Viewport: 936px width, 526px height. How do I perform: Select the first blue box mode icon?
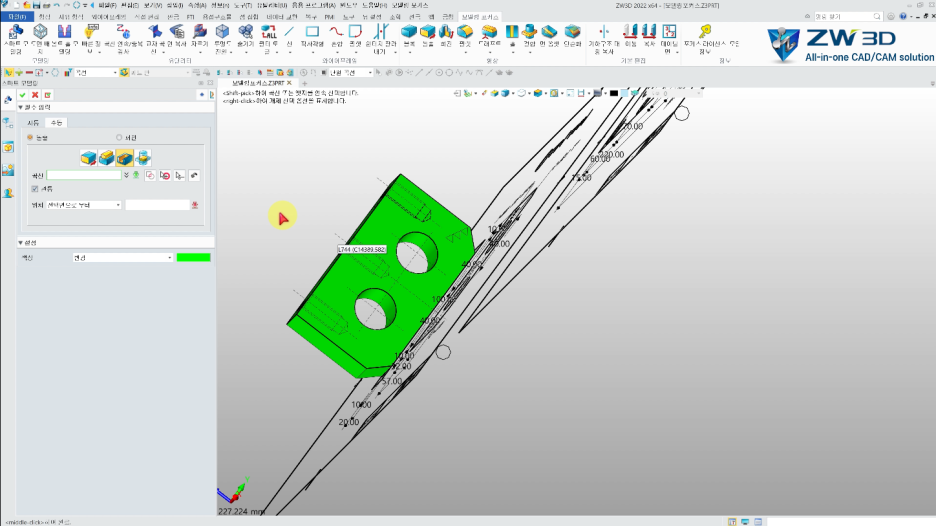(88, 158)
